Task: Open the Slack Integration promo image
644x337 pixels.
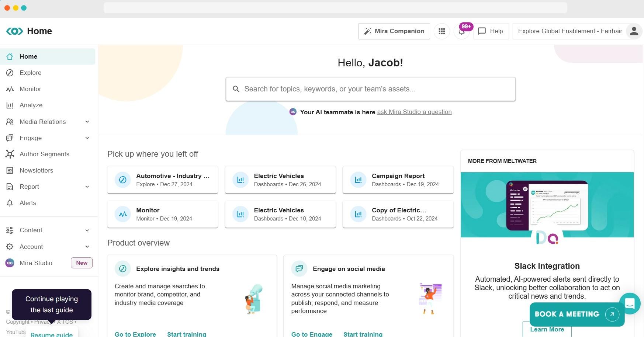Action: (x=547, y=205)
